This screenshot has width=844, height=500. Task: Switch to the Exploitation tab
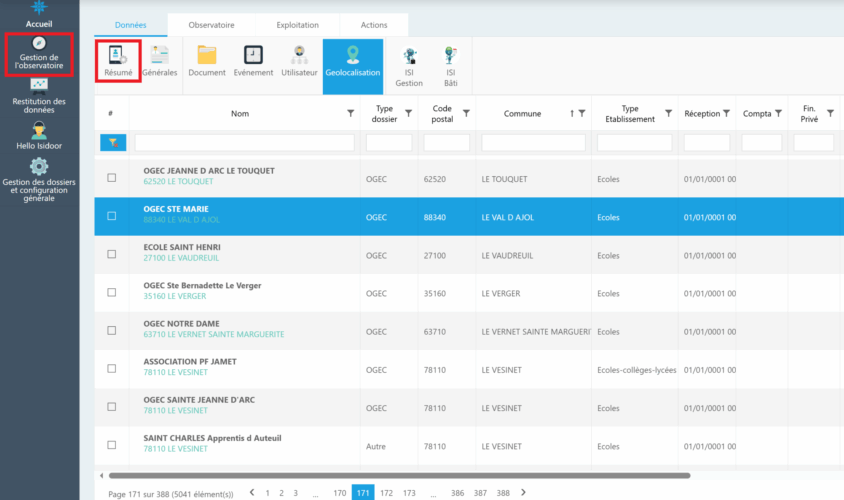pos(297,26)
